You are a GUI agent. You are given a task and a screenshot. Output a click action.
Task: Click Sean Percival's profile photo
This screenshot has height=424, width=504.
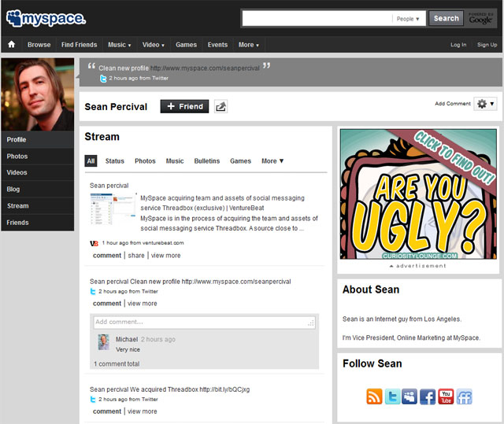pyautogui.click(x=38, y=94)
